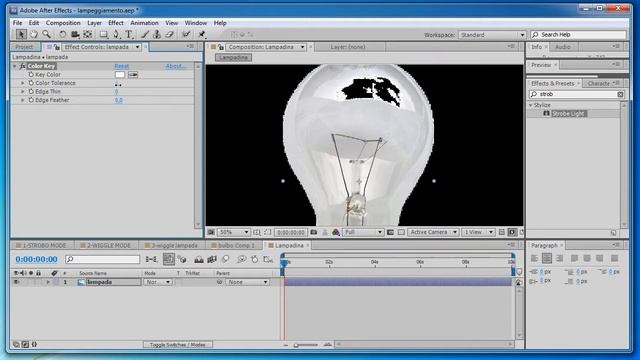Open Parent None dropdown
Viewport: 640px width, 360px height.
(247, 282)
